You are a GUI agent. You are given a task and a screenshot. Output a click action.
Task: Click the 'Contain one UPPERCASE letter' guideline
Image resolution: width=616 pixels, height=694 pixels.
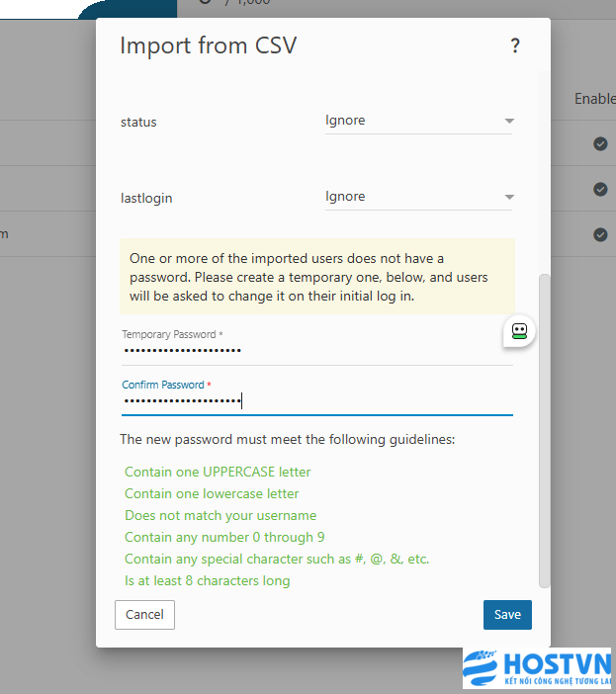click(218, 472)
